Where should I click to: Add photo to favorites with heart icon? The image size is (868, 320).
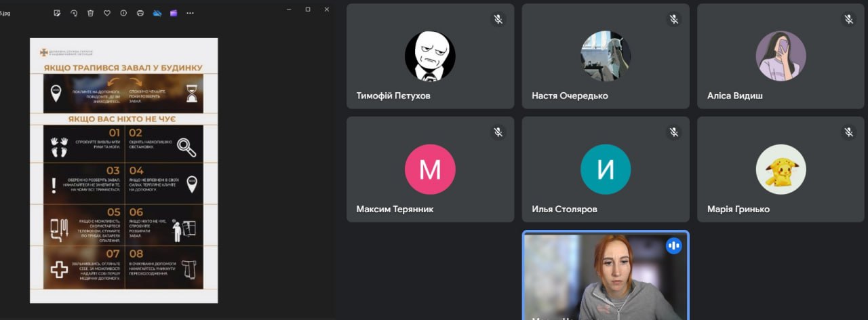point(106,13)
